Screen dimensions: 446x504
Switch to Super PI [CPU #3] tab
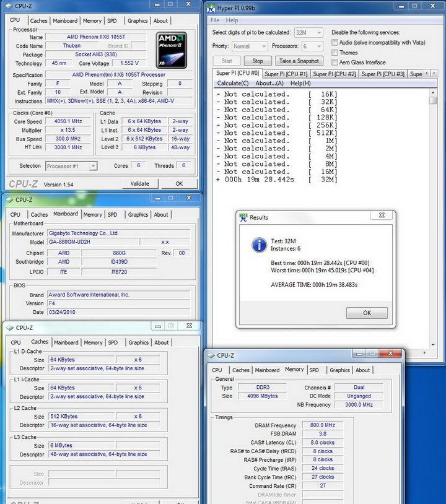coord(383,74)
